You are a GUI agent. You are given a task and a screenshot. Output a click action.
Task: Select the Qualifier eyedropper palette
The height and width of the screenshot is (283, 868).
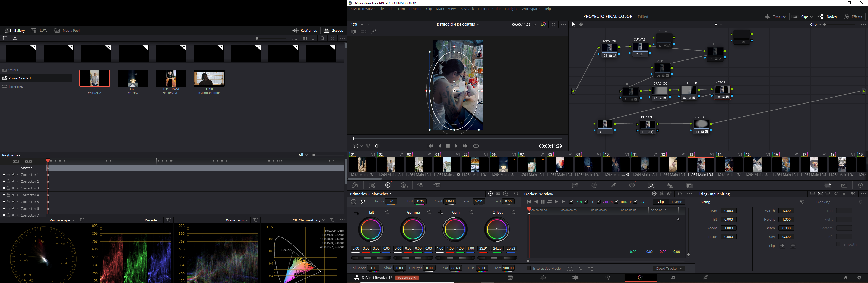click(x=613, y=185)
